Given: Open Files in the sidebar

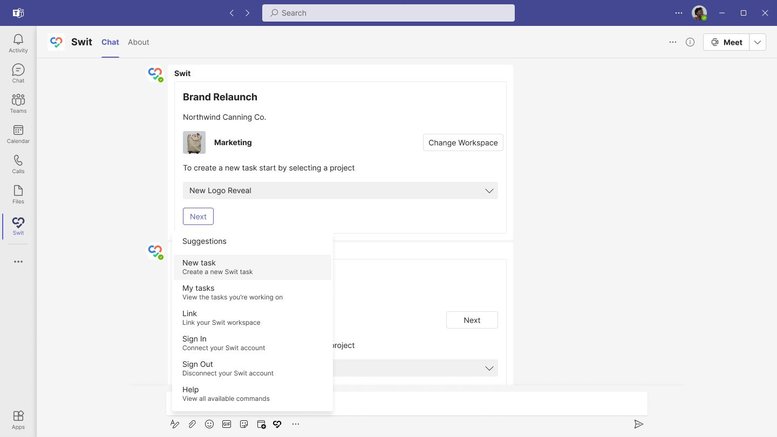Looking at the screenshot, I should tap(18, 194).
